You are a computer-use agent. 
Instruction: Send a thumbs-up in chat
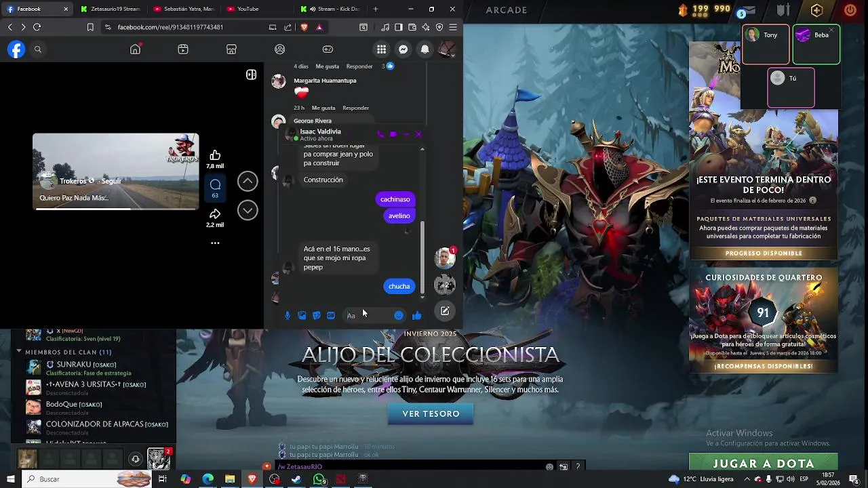click(x=416, y=315)
